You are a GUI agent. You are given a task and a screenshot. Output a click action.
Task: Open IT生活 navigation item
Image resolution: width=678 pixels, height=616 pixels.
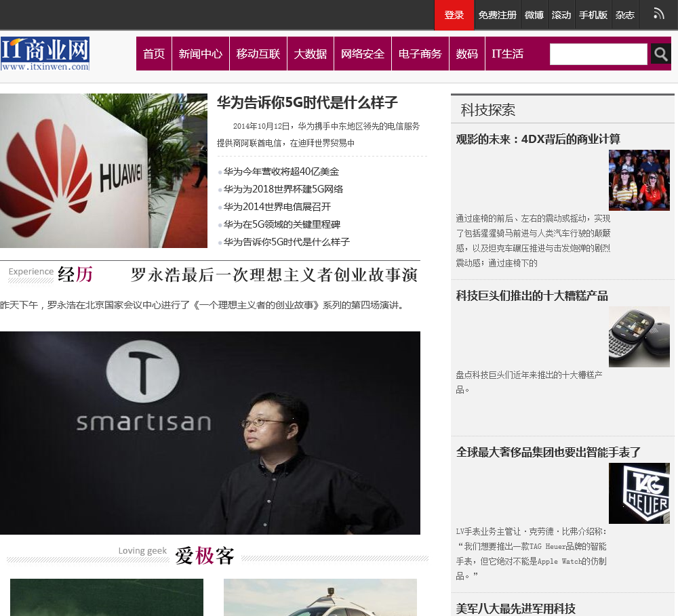[x=508, y=54]
